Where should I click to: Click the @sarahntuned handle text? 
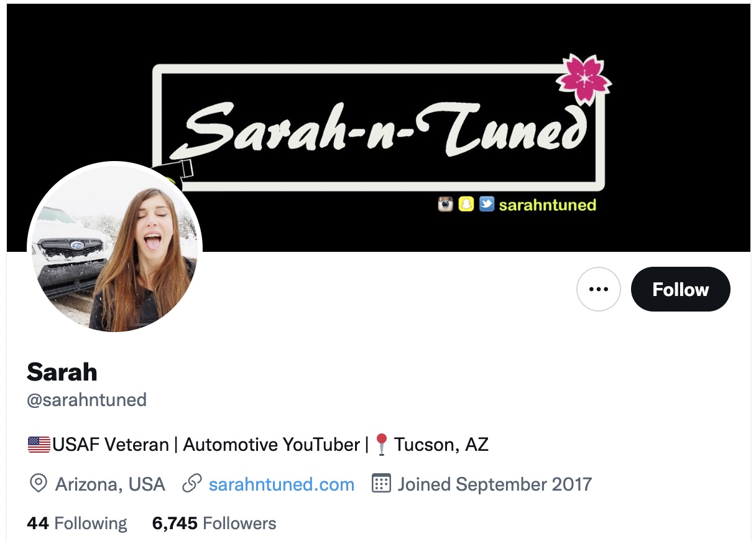(87, 399)
